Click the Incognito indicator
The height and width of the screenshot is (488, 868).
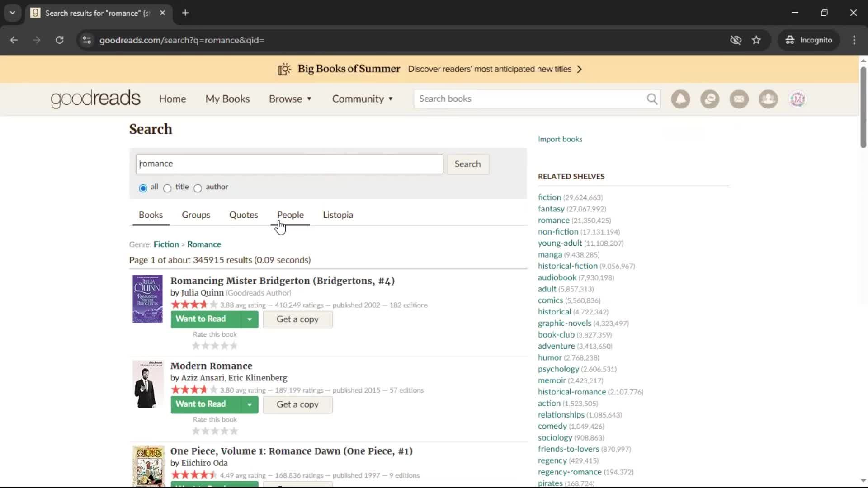click(x=809, y=40)
